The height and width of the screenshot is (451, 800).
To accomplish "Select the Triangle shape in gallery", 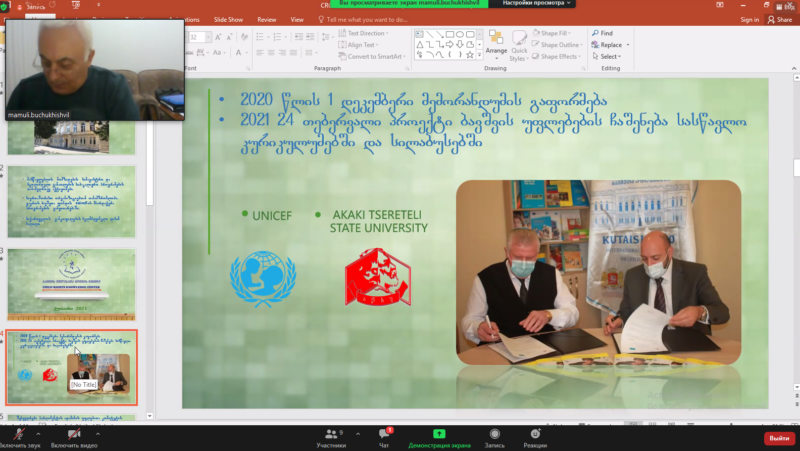I will click(x=419, y=44).
